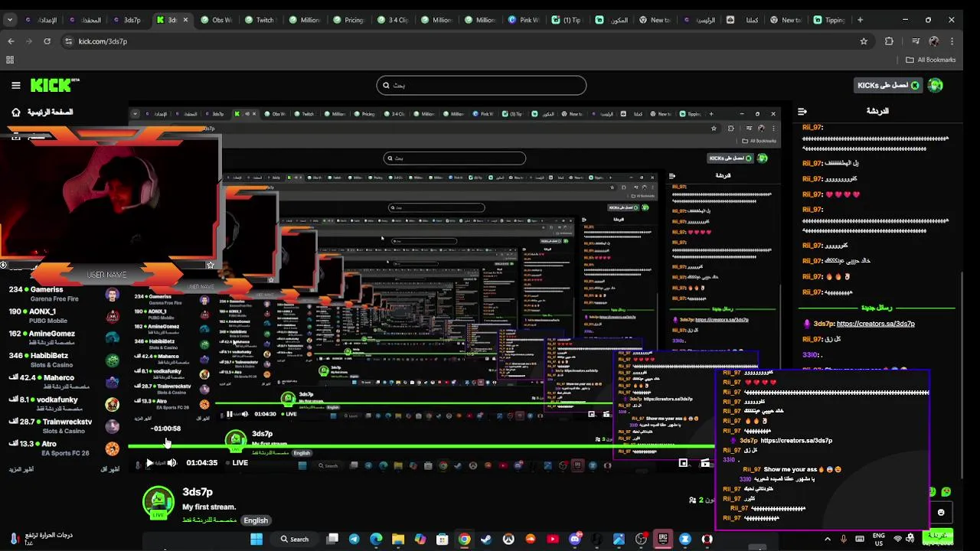Click the KICK logo
The width and height of the screenshot is (980, 551).
(54, 85)
